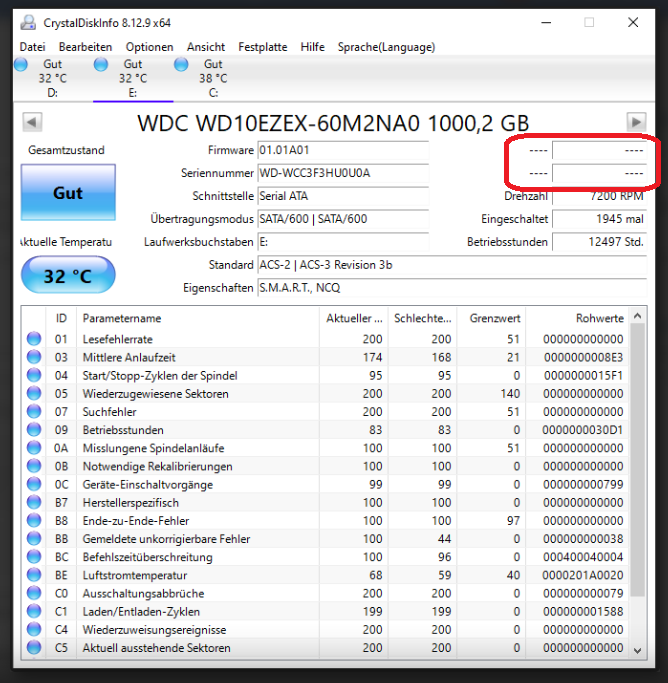Screen dimensions: 668x683
Task: Go to previous disk with left arrow
Action: pos(32,122)
